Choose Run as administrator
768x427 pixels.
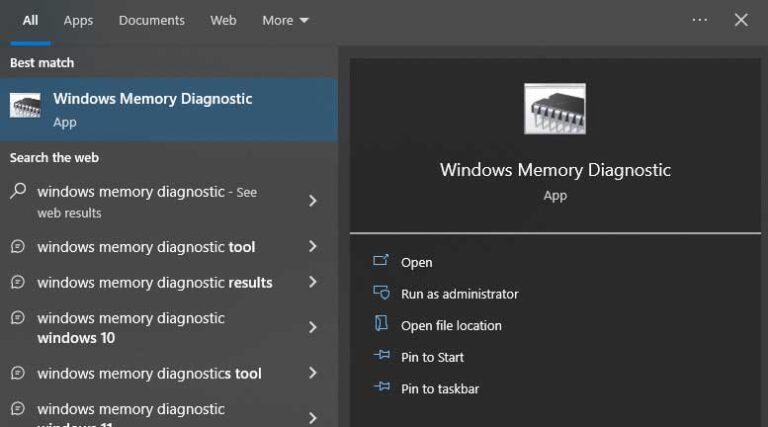click(x=459, y=294)
